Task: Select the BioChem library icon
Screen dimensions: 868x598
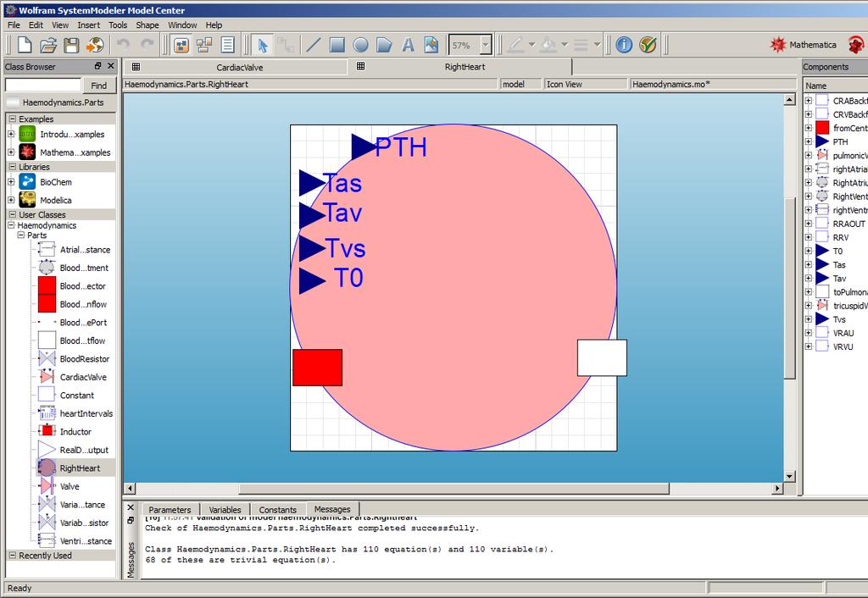Action: point(27,181)
